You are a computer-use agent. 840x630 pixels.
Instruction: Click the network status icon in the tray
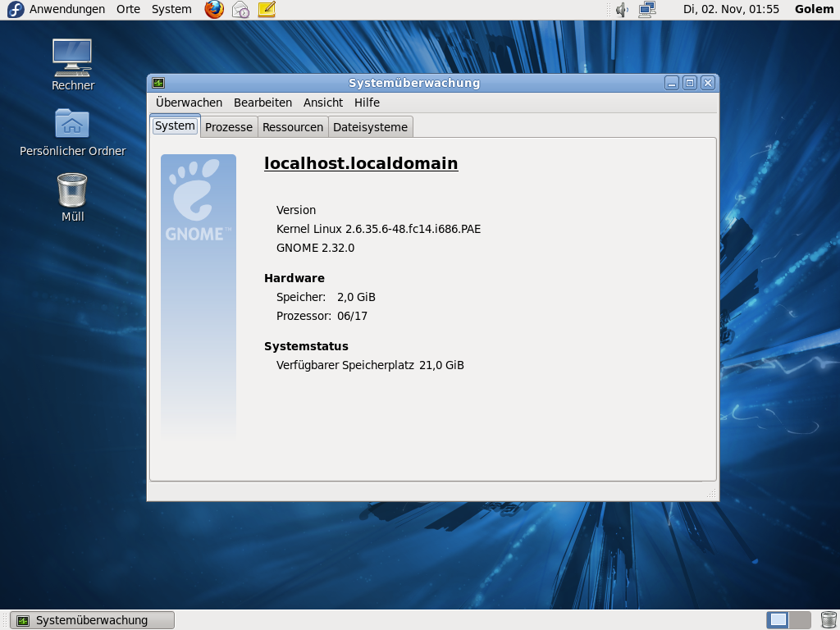(646, 9)
